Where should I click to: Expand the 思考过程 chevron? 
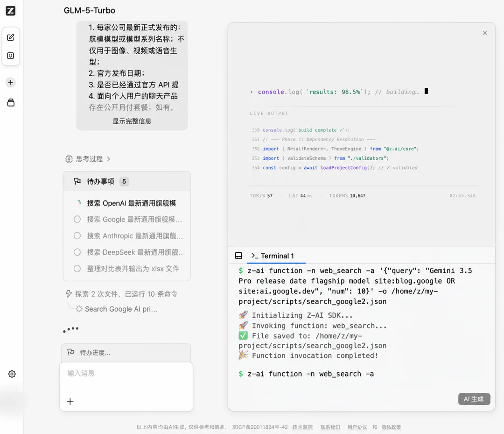point(109,159)
